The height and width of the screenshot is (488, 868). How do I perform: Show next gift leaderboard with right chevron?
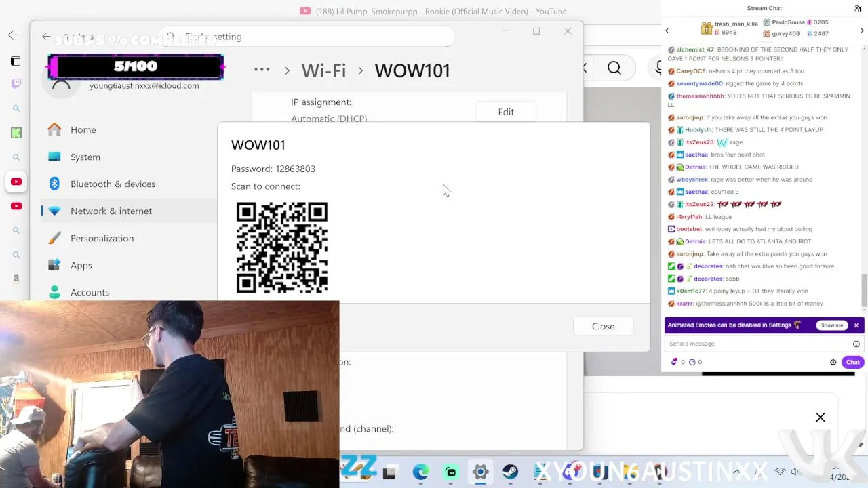[x=862, y=30]
